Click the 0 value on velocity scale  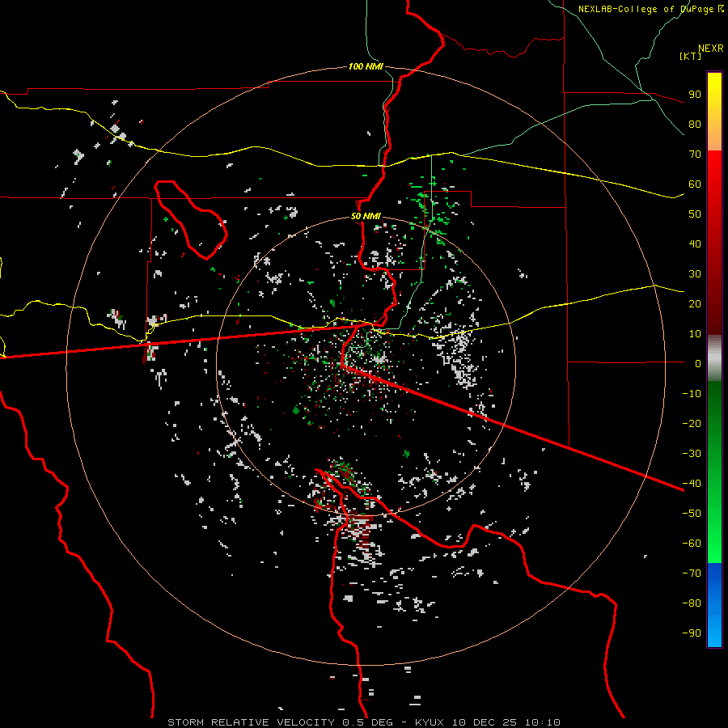pos(698,364)
